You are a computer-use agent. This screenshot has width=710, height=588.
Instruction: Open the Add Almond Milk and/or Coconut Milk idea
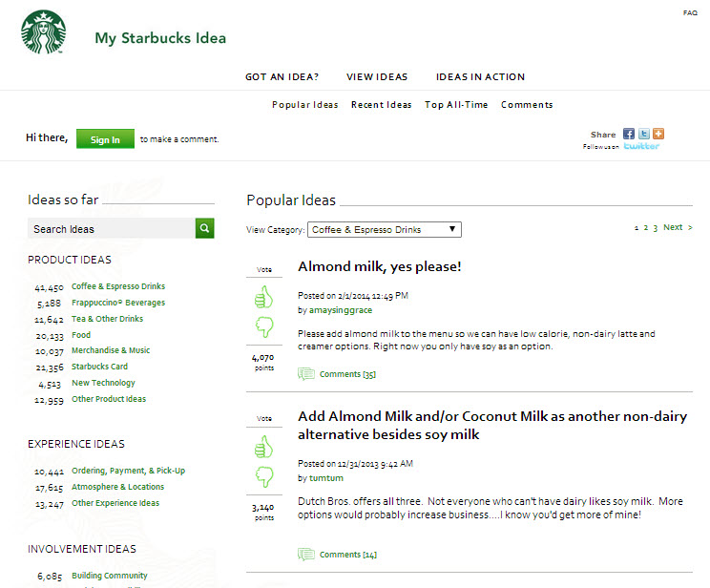click(492, 425)
